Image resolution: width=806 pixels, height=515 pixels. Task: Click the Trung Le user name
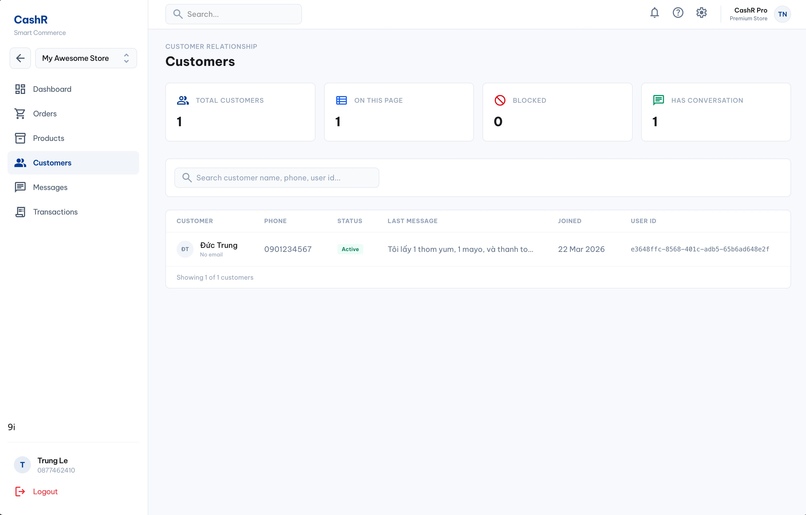tap(52, 461)
